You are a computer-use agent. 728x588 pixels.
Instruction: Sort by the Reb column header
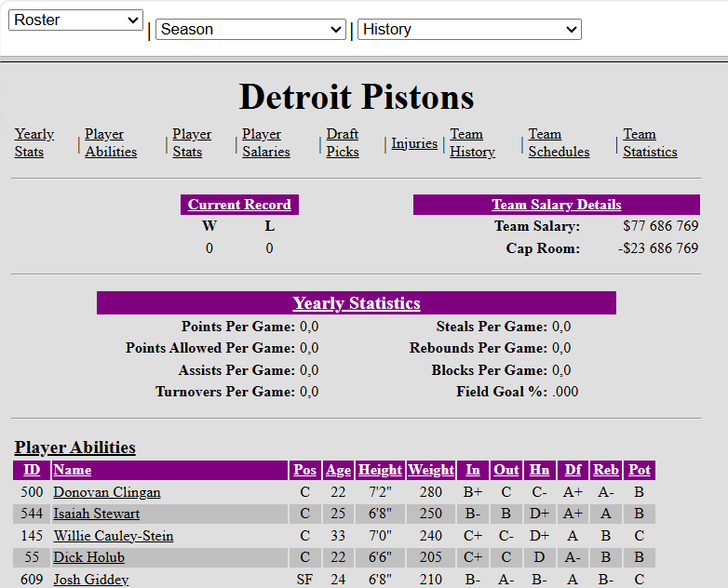(x=605, y=470)
